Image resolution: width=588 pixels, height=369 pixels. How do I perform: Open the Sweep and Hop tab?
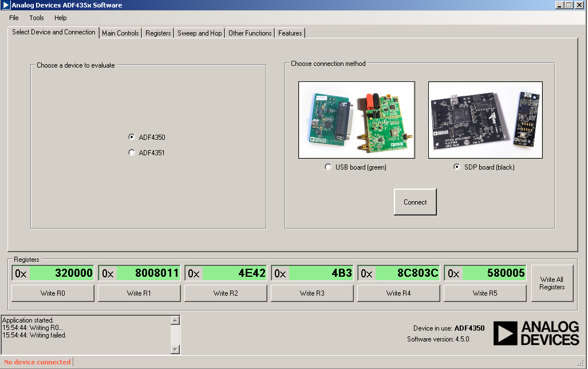(199, 33)
